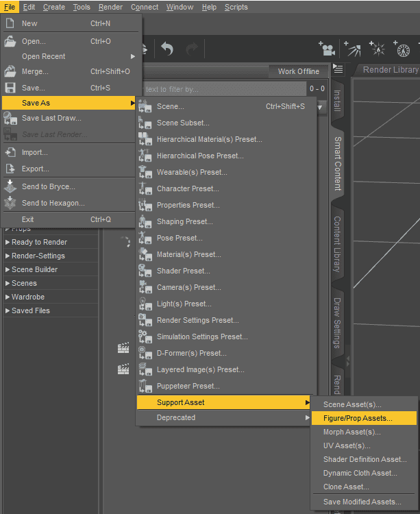
Task: Expand the Saved Files category
Action: [x=8, y=310]
